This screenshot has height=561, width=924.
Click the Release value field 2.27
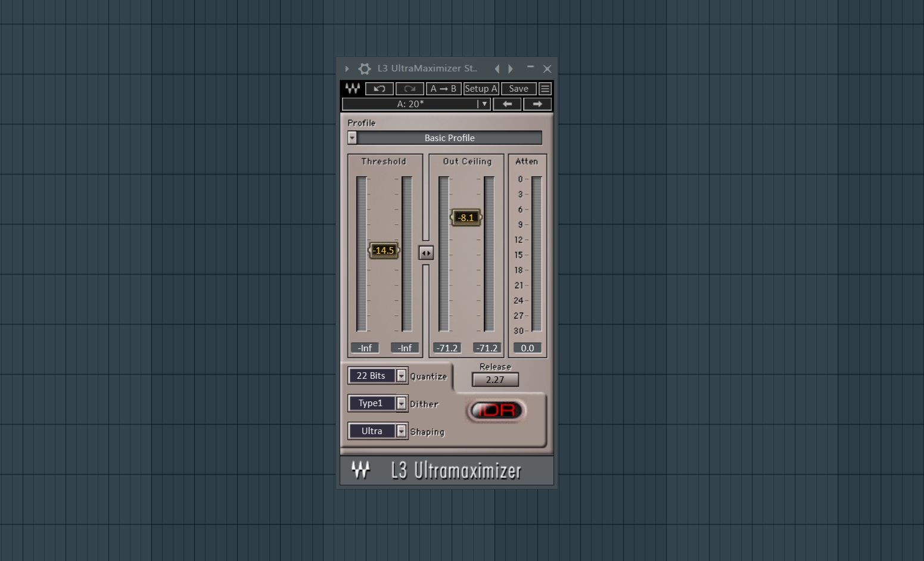coord(495,379)
